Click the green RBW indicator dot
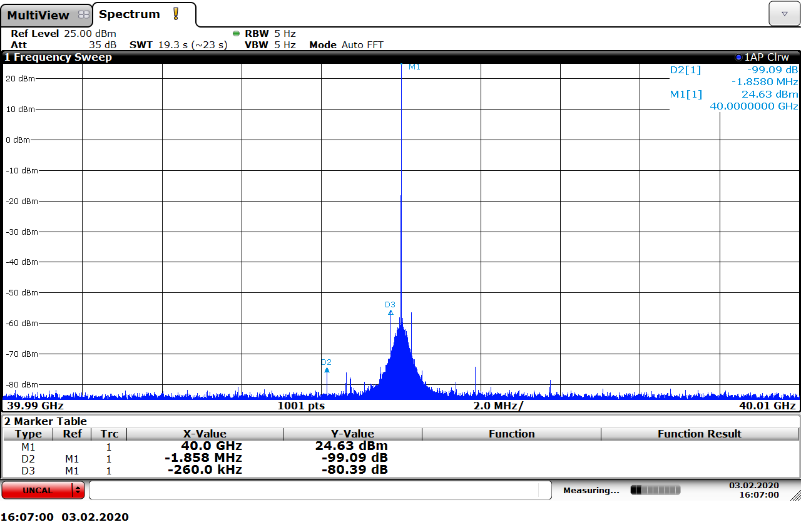This screenshot has width=801, height=532. 236,34
